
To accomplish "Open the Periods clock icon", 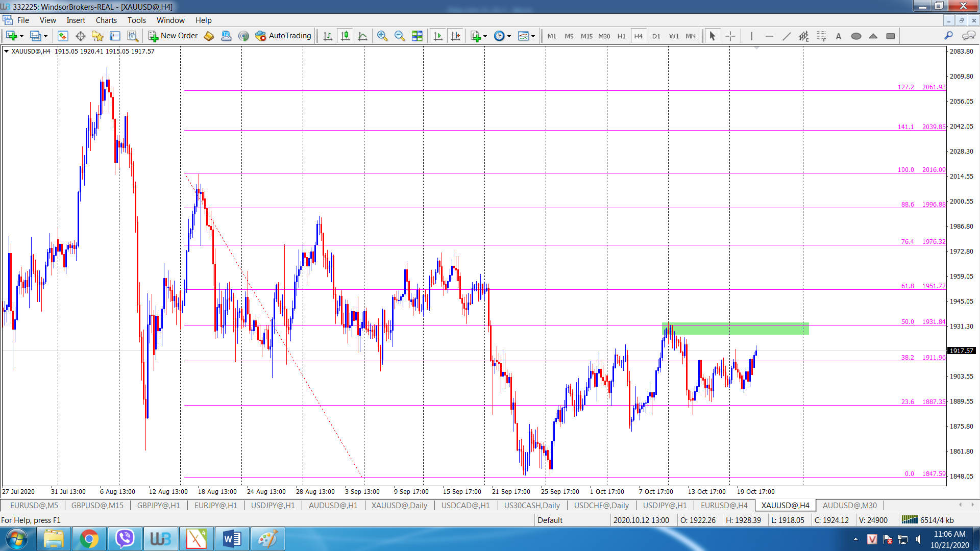I will [x=499, y=36].
